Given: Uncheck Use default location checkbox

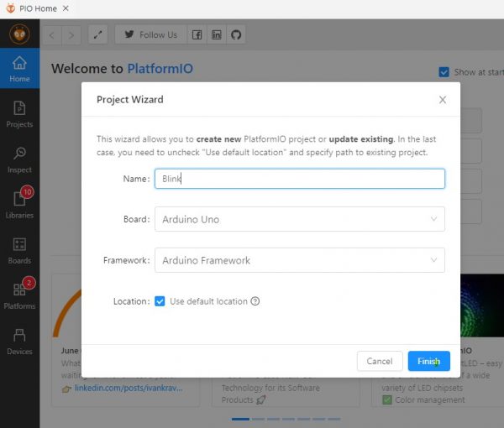Looking at the screenshot, I should click(160, 301).
